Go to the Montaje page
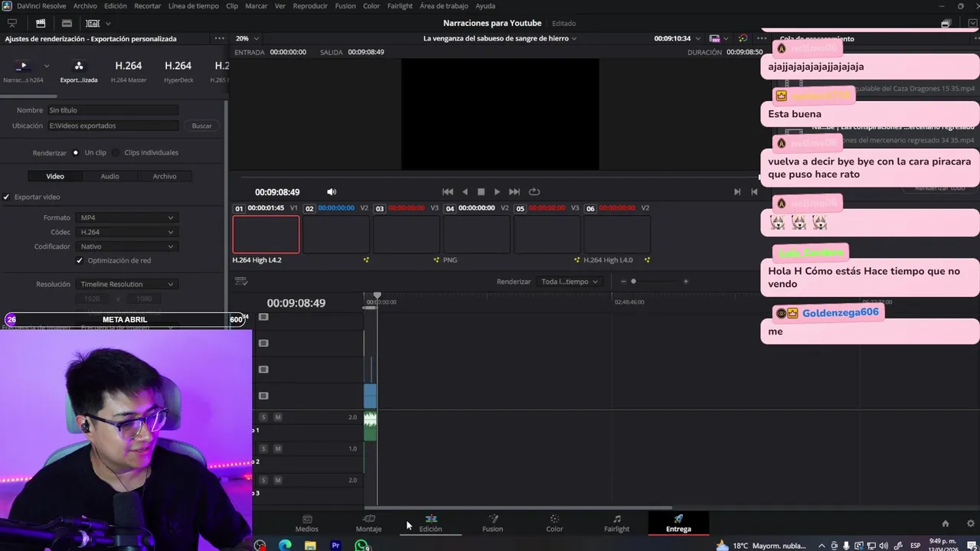The height and width of the screenshot is (551, 980). click(368, 523)
